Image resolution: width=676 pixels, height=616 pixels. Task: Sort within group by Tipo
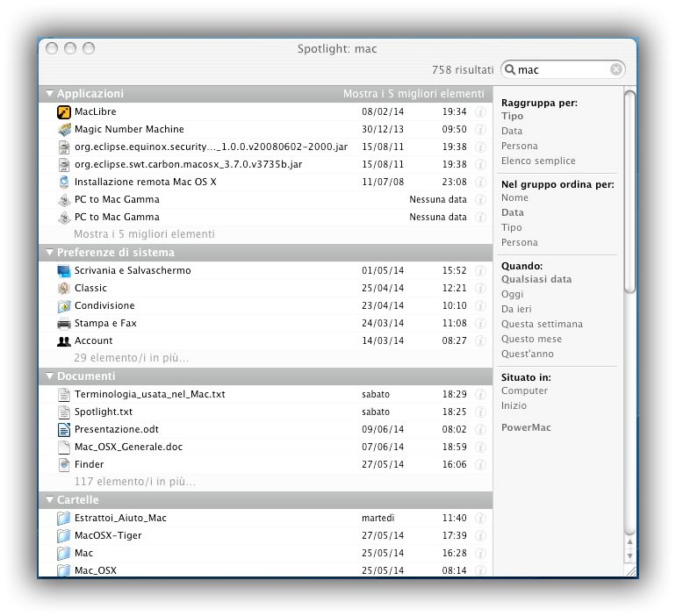[511, 227]
